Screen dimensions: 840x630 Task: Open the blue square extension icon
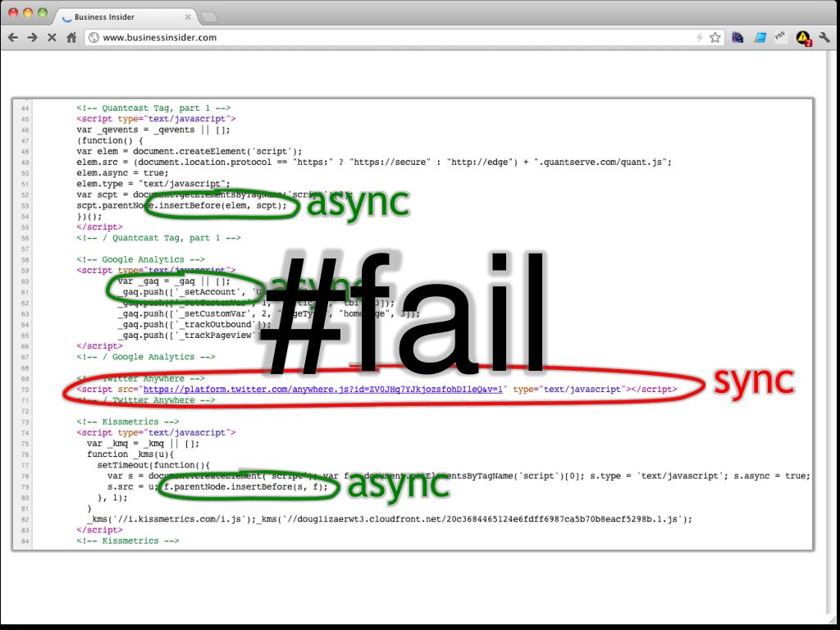pyautogui.click(x=760, y=38)
